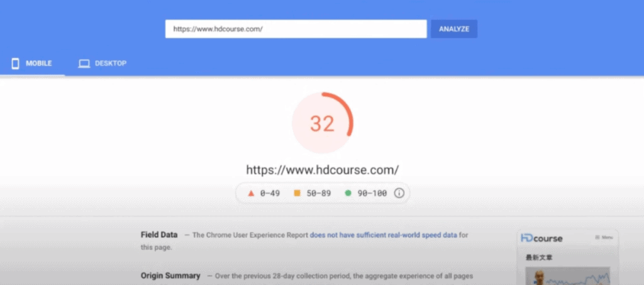Switch to the DESKTOP tab
This screenshot has width=644, height=285.
[103, 64]
